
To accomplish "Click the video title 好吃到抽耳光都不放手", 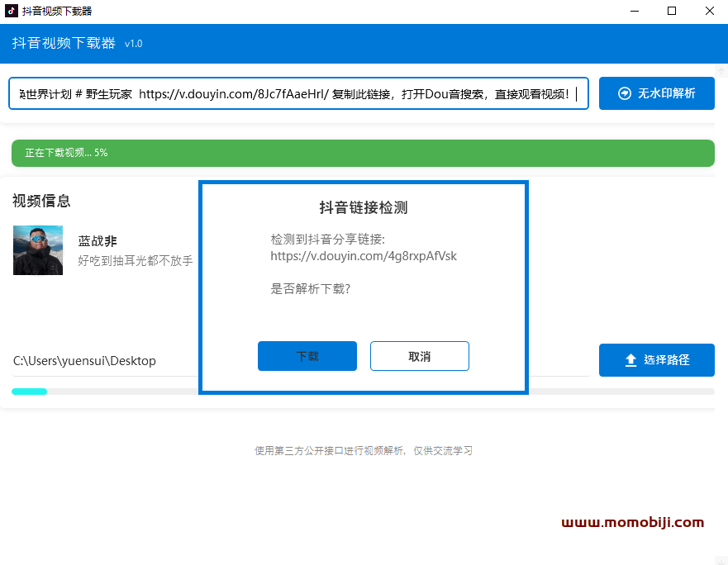I will 136,260.
